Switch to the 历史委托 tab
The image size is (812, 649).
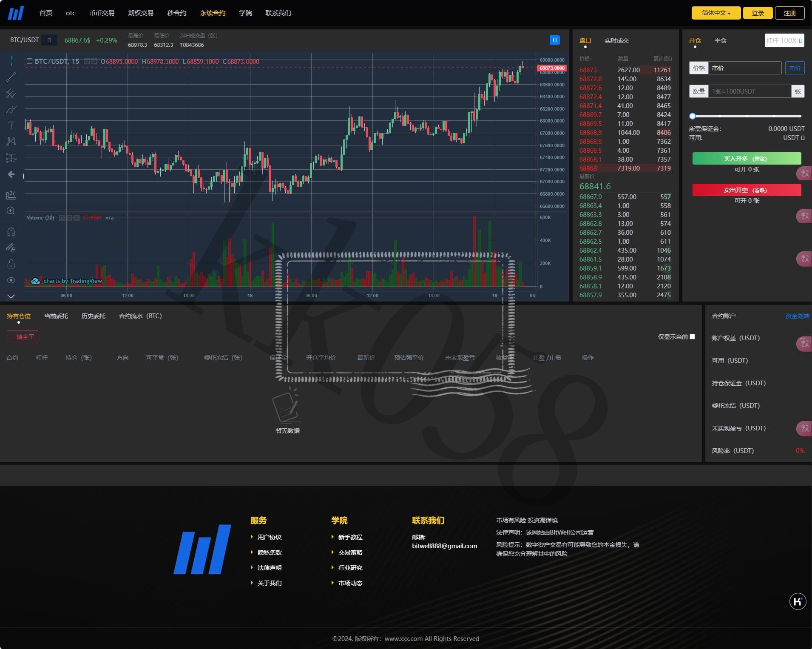tap(94, 316)
